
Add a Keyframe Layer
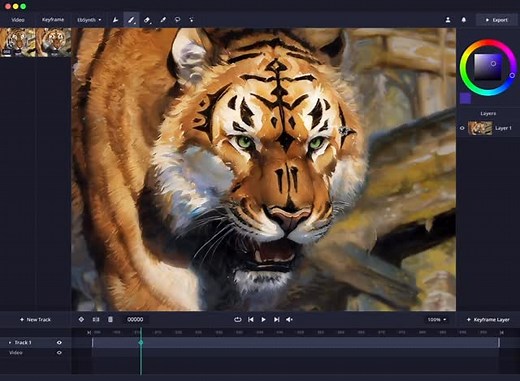pyautogui.click(x=488, y=320)
